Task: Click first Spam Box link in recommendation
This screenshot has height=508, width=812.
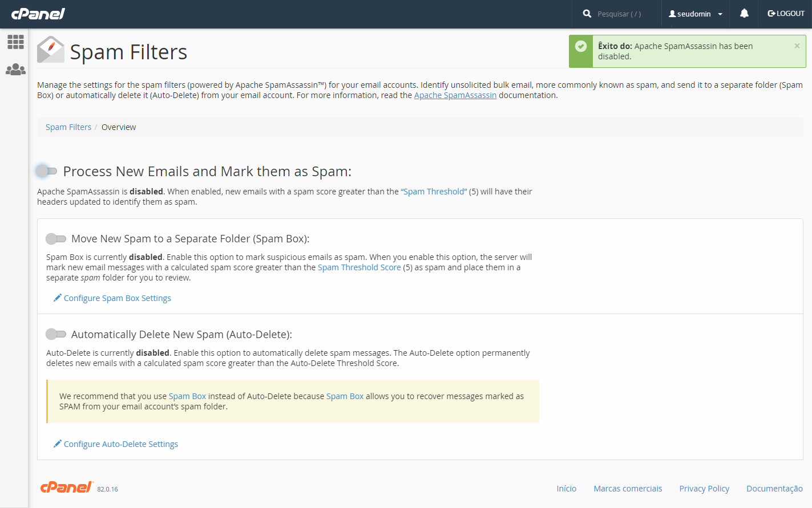Action: coord(187,396)
